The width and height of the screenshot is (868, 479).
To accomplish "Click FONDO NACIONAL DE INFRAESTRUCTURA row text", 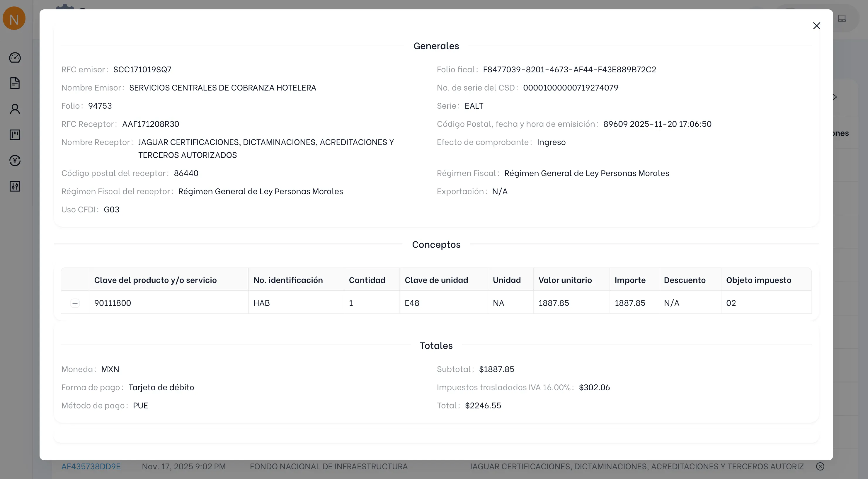I will (329, 466).
